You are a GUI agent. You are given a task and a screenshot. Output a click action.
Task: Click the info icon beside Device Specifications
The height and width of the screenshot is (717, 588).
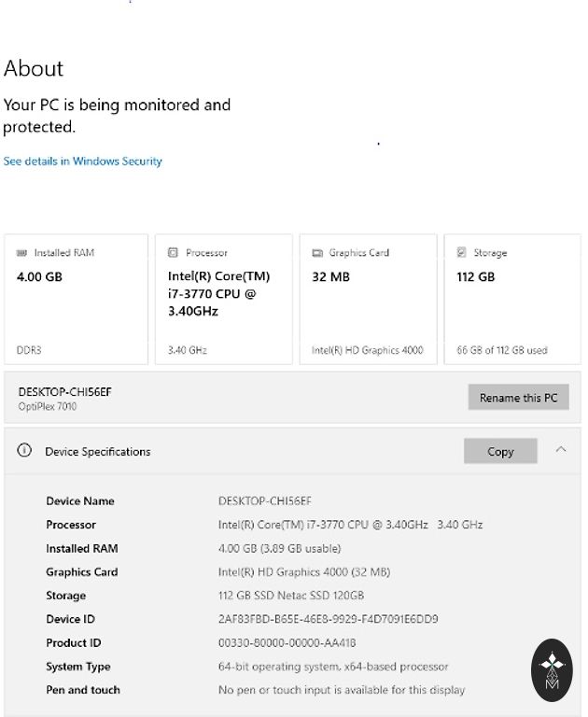click(25, 451)
